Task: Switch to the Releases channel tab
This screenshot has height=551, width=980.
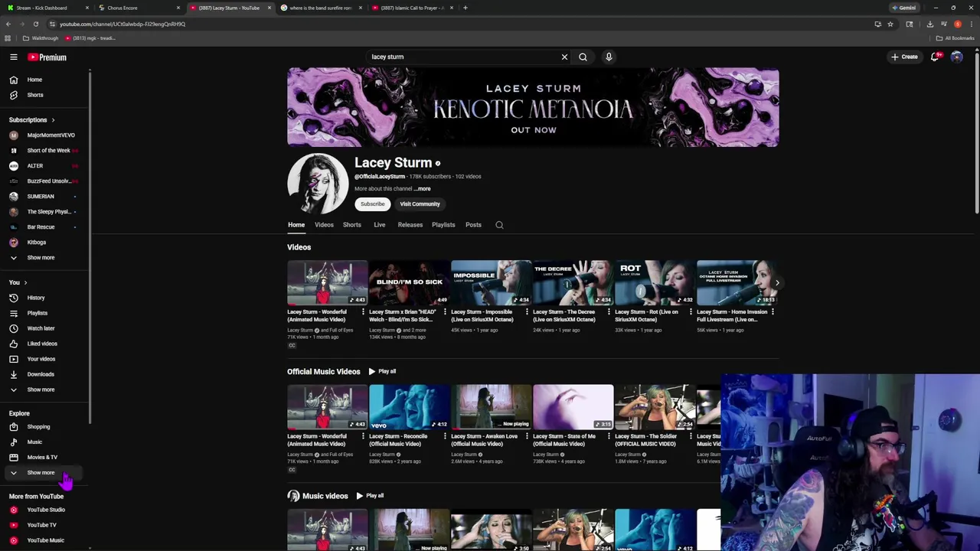Action: (x=410, y=225)
